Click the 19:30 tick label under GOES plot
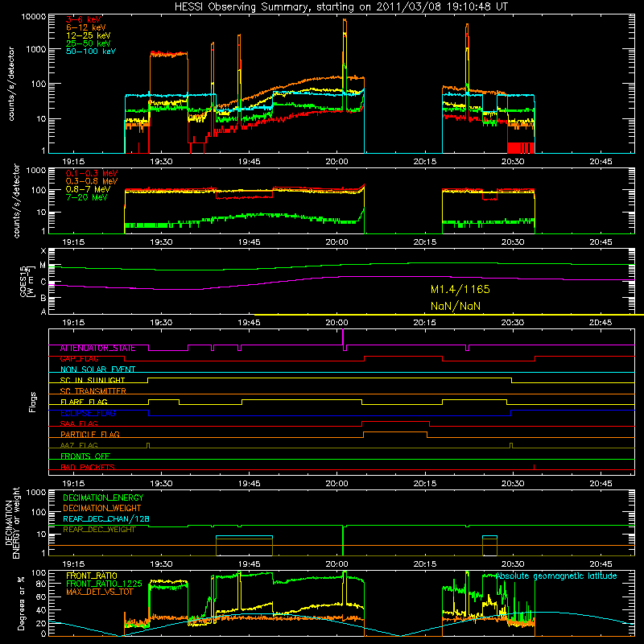This screenshot has width=644, height=644. coord(161,323)
